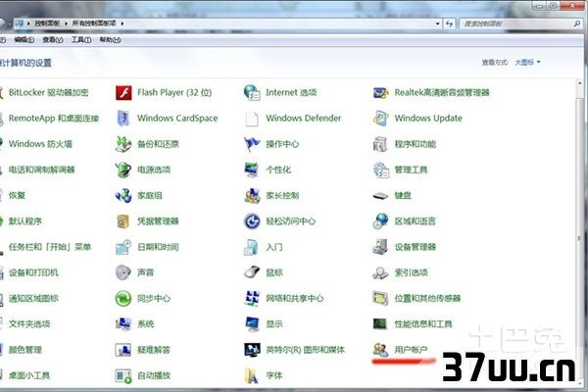Click the refresh button beside address bar
Image resolution: width=588 pixels, height=392 pixels.
coord(449,24)
